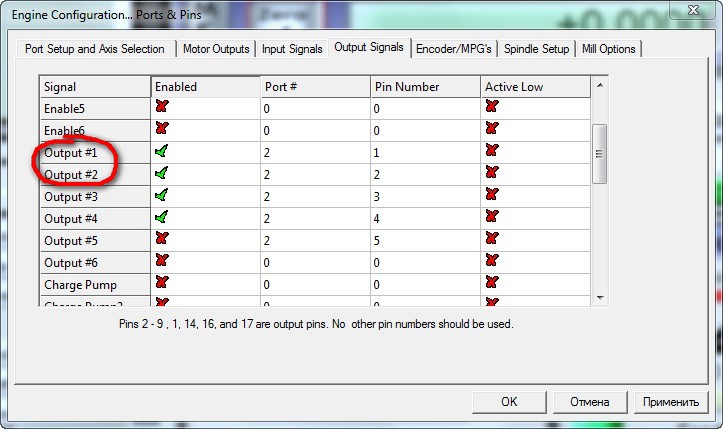Click the Enabled column header
Screen dimensions: 723x429
[206, 87]
